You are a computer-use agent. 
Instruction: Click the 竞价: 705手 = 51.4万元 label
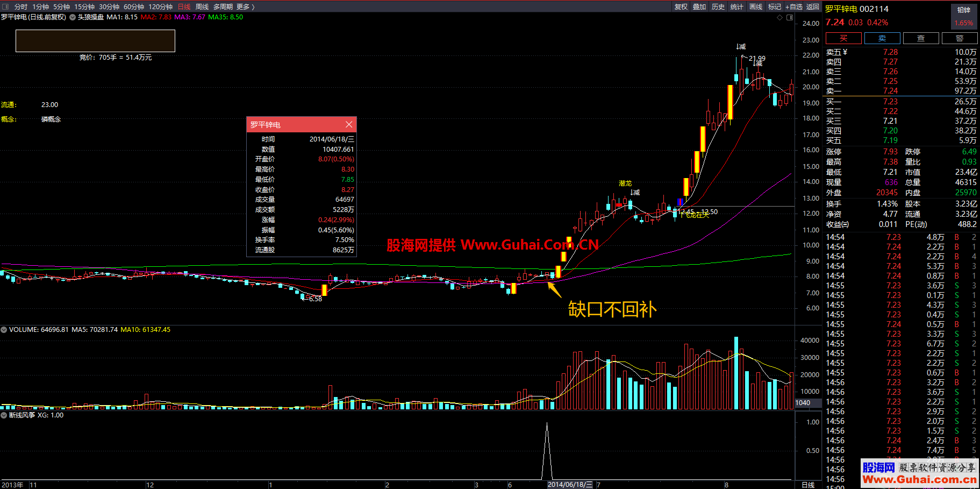click(116, 58)
